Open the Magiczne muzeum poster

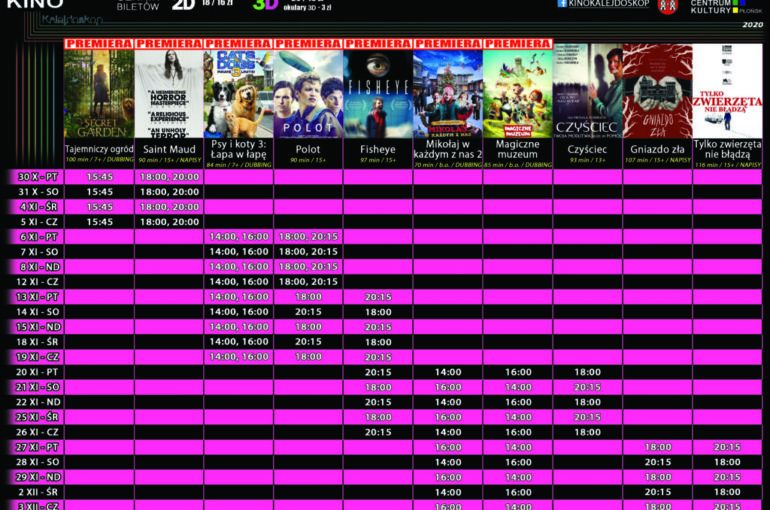click(x=518, y=94)
